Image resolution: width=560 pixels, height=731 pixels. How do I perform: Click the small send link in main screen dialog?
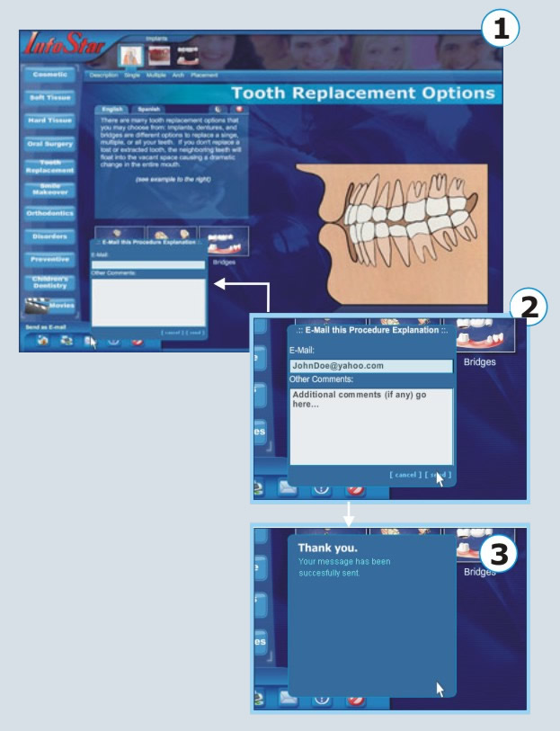(195, 333)
